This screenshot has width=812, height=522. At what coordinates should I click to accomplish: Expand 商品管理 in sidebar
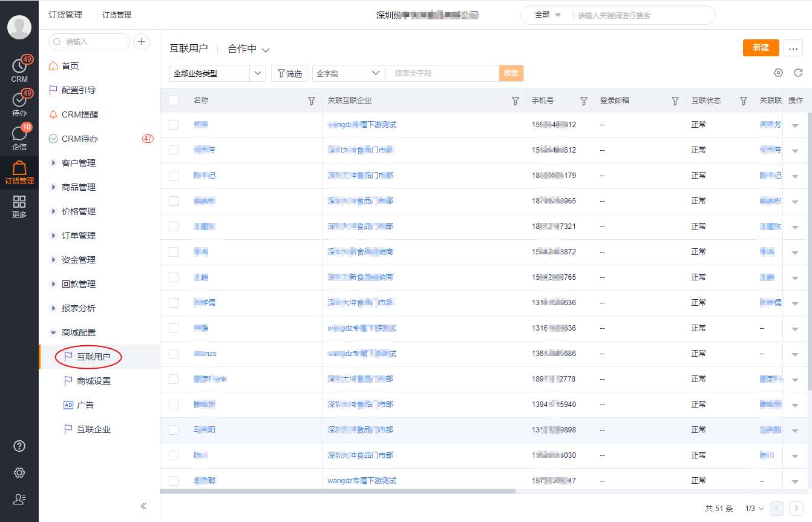tap(53, 187)
